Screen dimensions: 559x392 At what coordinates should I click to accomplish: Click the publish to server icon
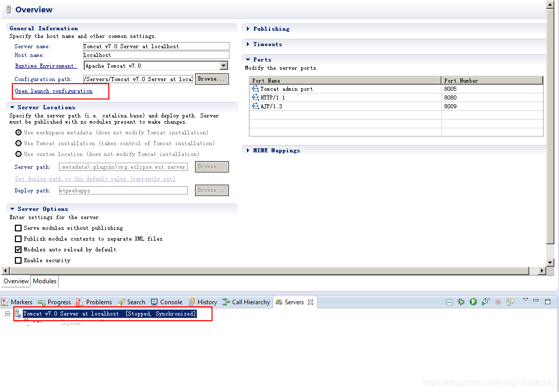[x=511, y=302]
